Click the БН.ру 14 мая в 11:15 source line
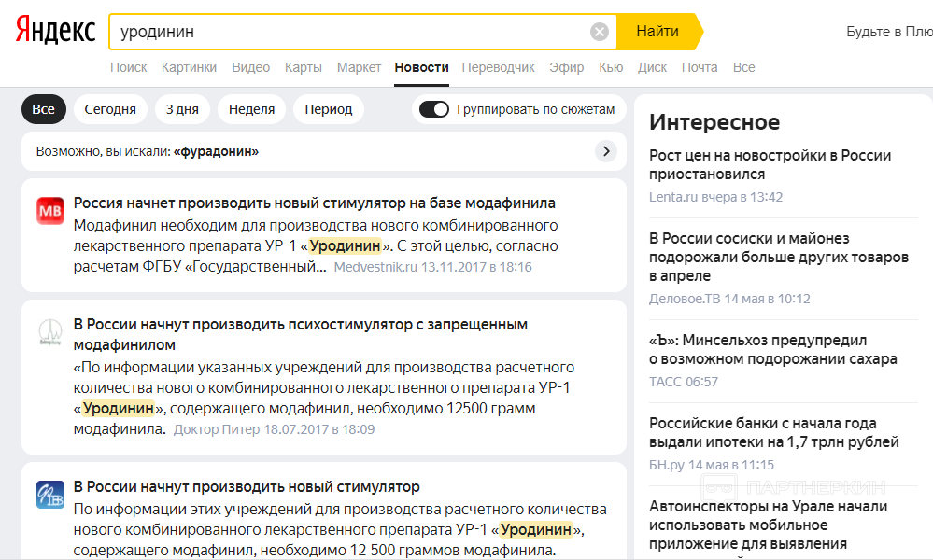The height and width of the screenshot is (560, 933). pyautogui.click(x=712, y=465)
